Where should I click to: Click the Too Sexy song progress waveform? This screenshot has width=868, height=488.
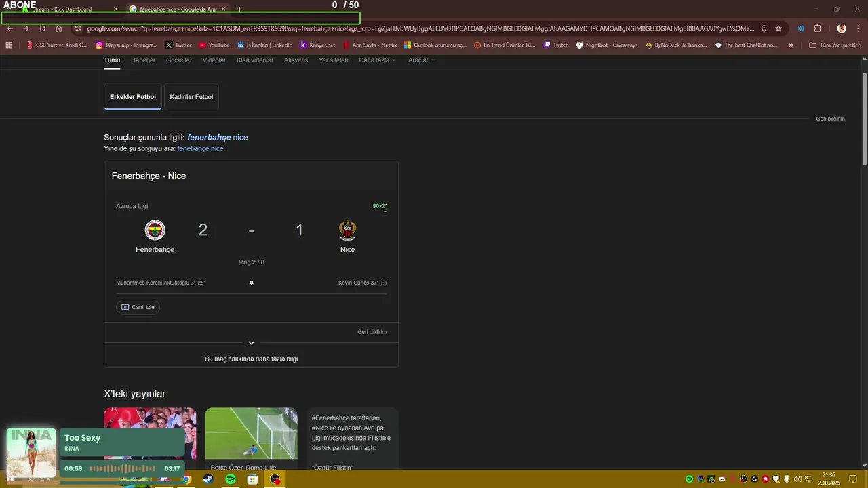(123, 468)
